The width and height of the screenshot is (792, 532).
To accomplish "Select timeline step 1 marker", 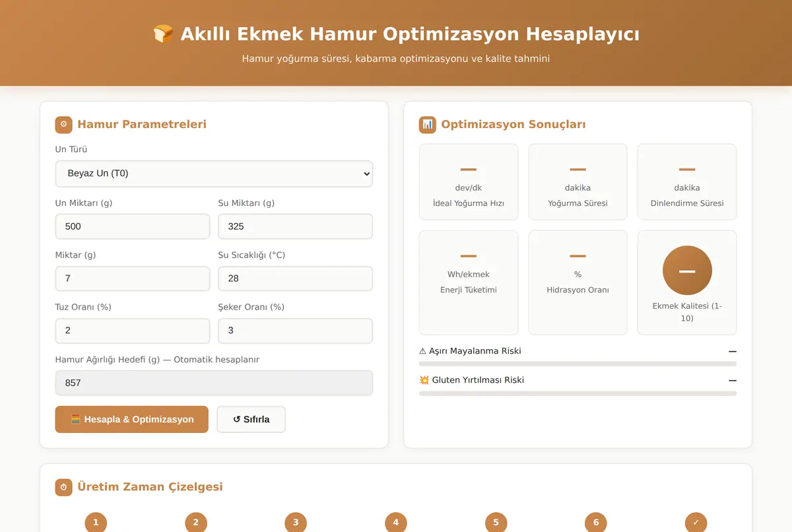I will coord(96,522).
